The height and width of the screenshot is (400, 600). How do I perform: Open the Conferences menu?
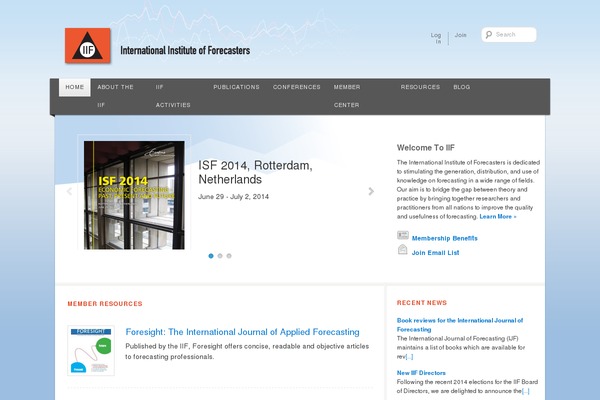(297, 87)
